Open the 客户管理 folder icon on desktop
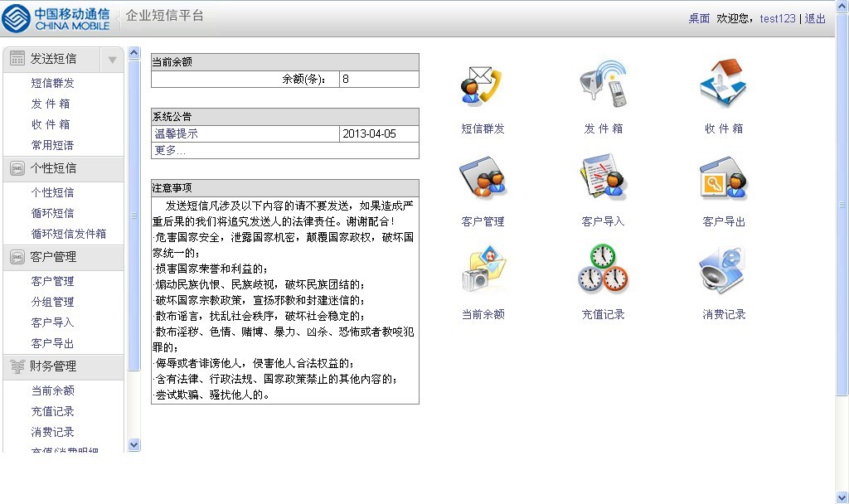Image resolution: width=849 pixels, height=504 pixels. click(x=483, y=177)
